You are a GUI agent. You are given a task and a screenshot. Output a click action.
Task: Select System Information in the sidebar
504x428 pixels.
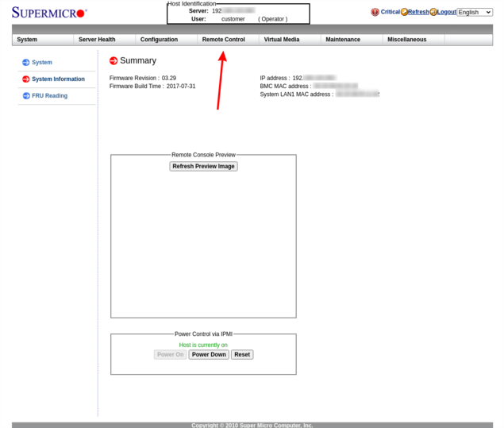pos(58,79)
